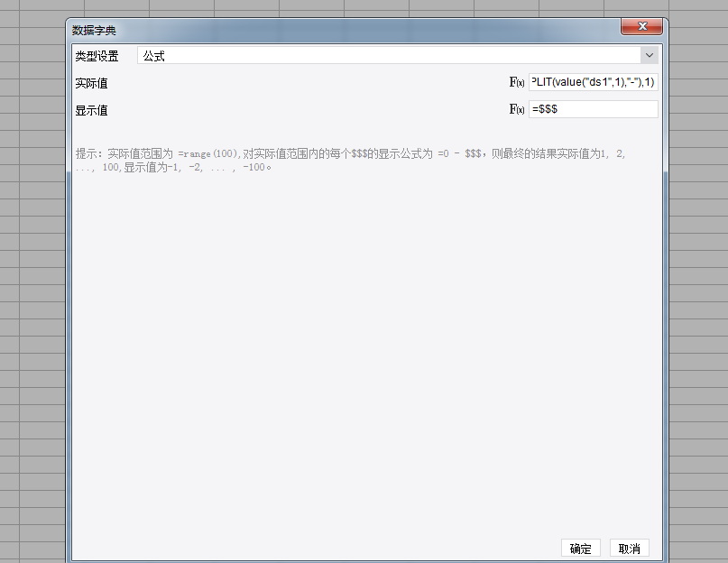Screen dimensions: 728x563
Task: Select a spreadsheet cell right of the dialog
Action: [x=698, y=279]
